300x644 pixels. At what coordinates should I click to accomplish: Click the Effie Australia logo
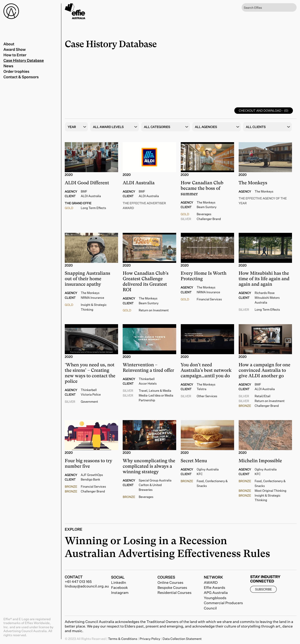[x=75, y=11]
